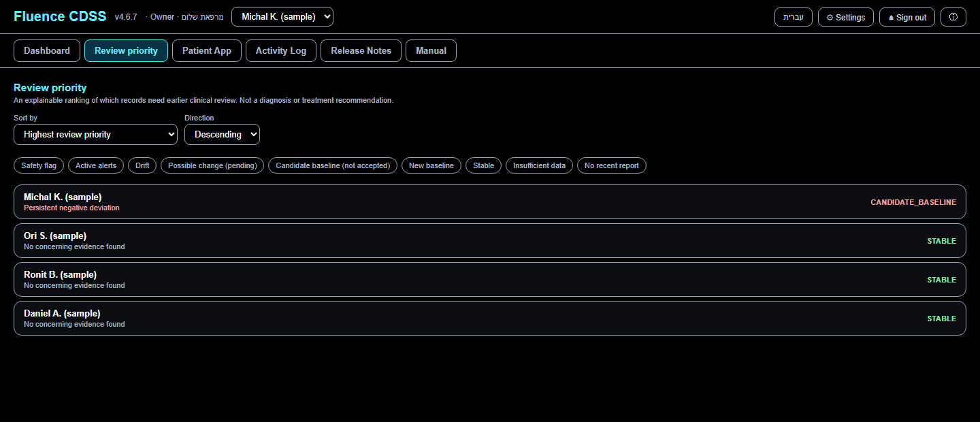Toggle the New baseline filter chip

[x=431, y=165]
